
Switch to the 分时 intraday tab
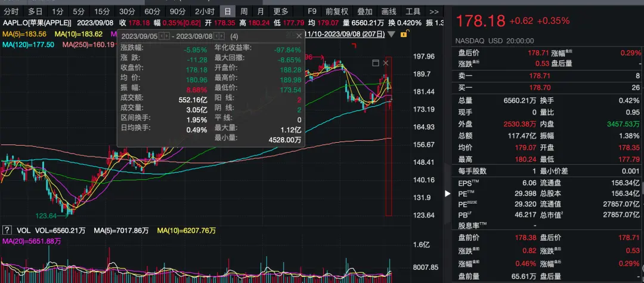click(11, 11)
